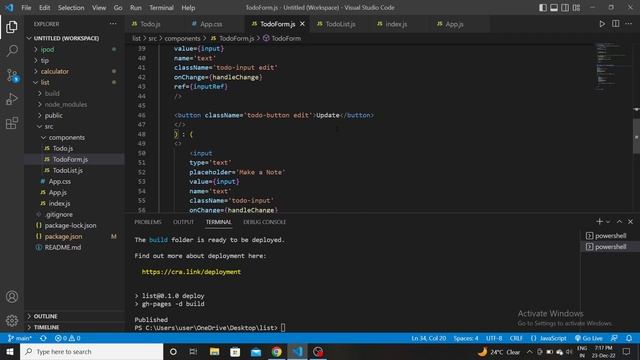The width and height of the screenshot is (640, 360).
Task: Maximize the panel with the up chevron
Action: coord(619,222)
